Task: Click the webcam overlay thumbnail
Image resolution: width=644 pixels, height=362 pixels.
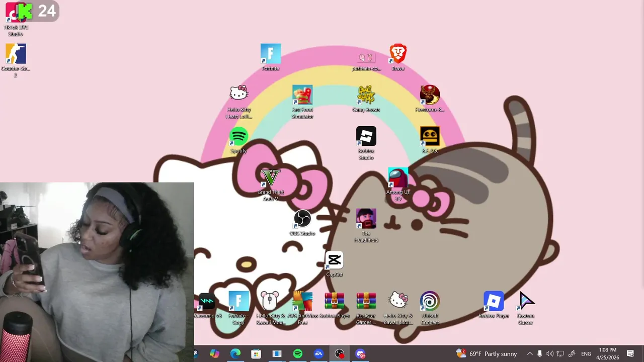Action: coord(97,272)
